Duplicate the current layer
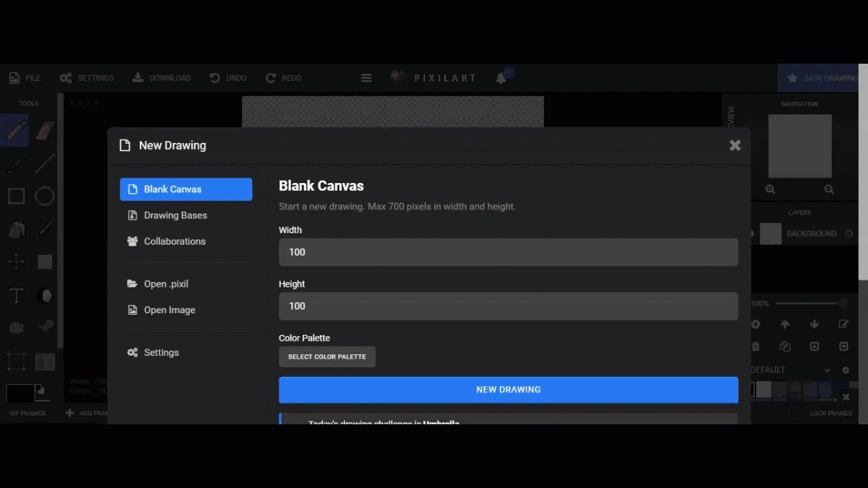This screenshot has width=868, height=488. pos(785,346)
